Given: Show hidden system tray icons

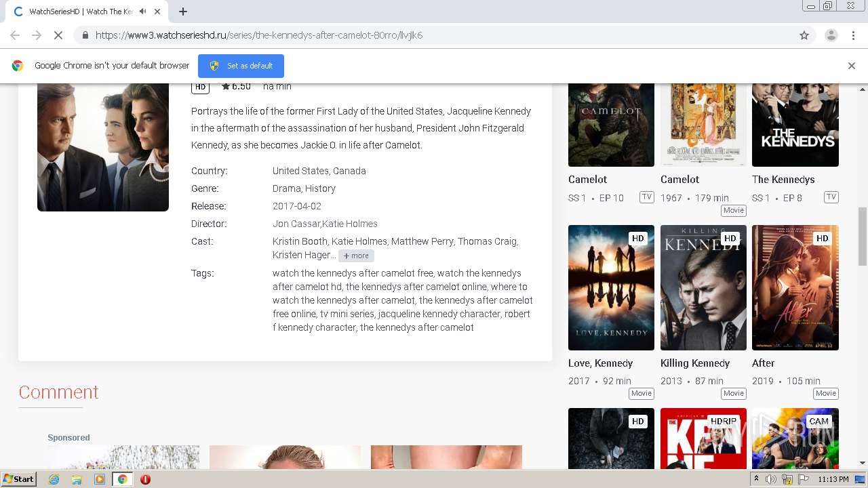Looking at the screenshot, I should coord(756,479).
